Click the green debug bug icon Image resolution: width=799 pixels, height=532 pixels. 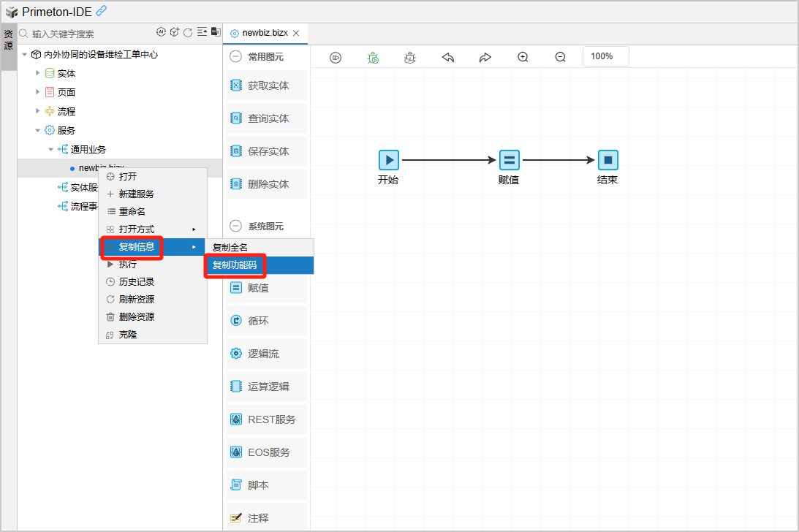[373, 57]
